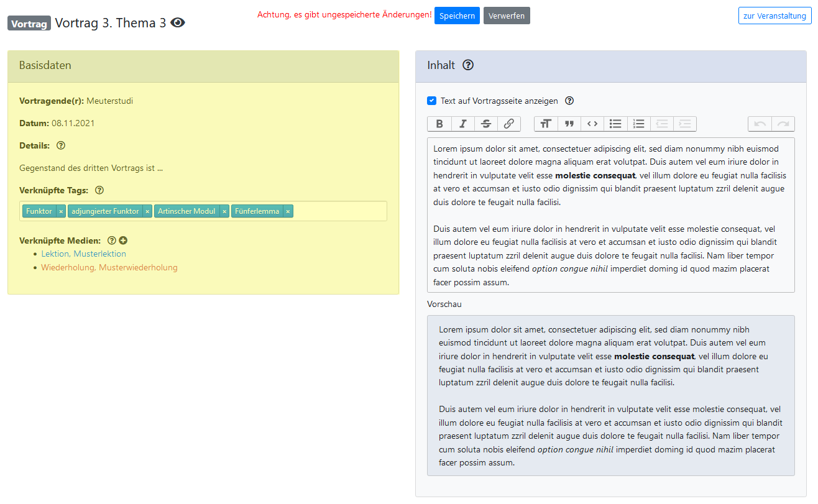Click the heading text size icon
Screen dimensions: 818x504
click(546, 124)
